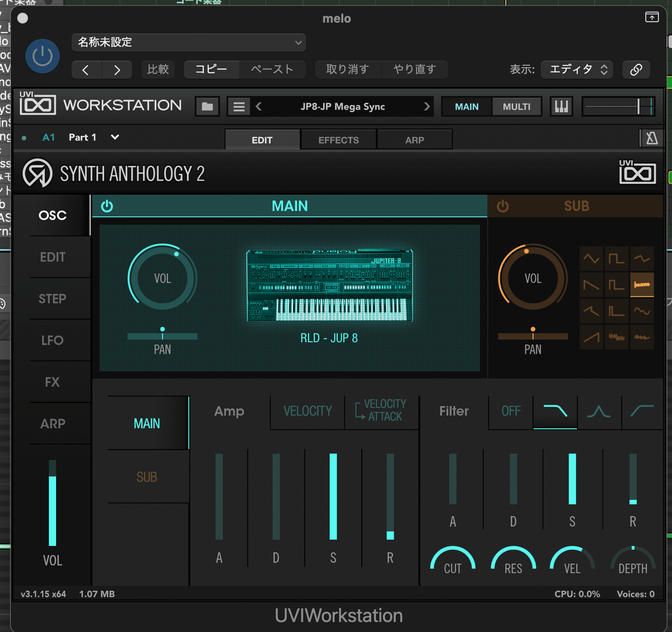Open the 名称未設定 preset dropdown
The width and height of the screenshot is (672, 632).
pyautogui.click(x=189, y=43)
